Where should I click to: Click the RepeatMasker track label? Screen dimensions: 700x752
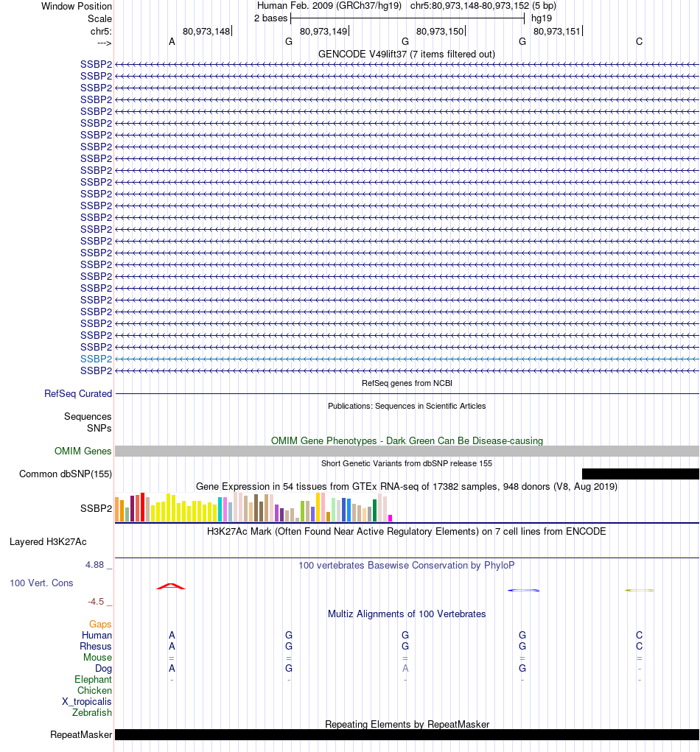(80, 735)
